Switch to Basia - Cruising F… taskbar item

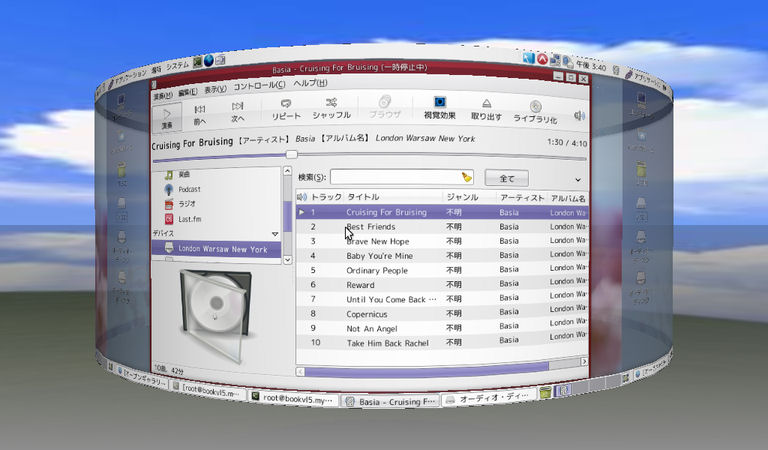coord(390,402)
